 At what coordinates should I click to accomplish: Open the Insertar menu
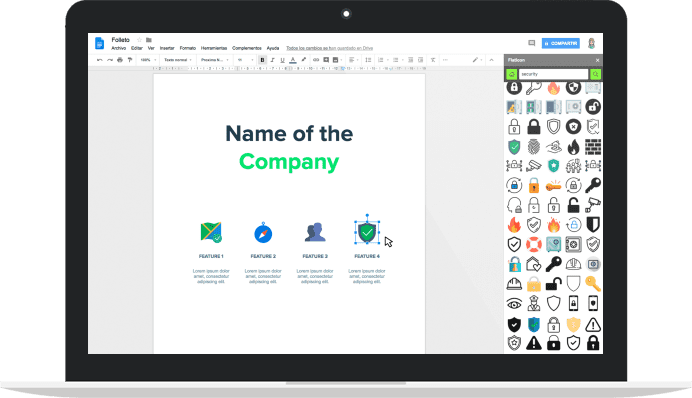(167, 48)
